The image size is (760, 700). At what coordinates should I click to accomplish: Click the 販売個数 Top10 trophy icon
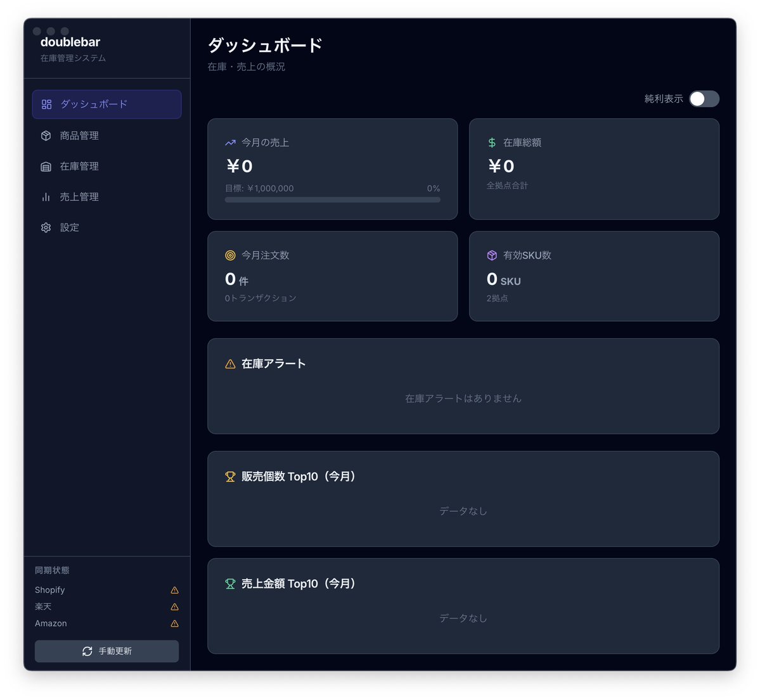tap(230, 476)
